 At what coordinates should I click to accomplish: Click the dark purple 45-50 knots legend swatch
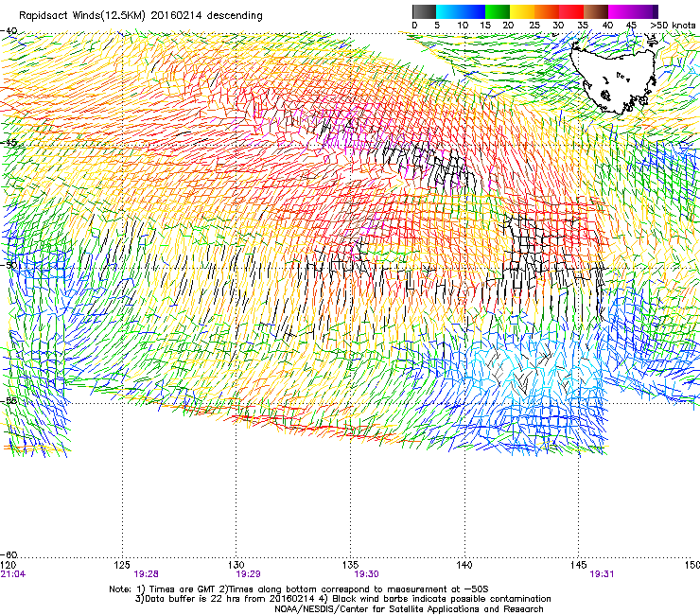(x=645, y=11)
